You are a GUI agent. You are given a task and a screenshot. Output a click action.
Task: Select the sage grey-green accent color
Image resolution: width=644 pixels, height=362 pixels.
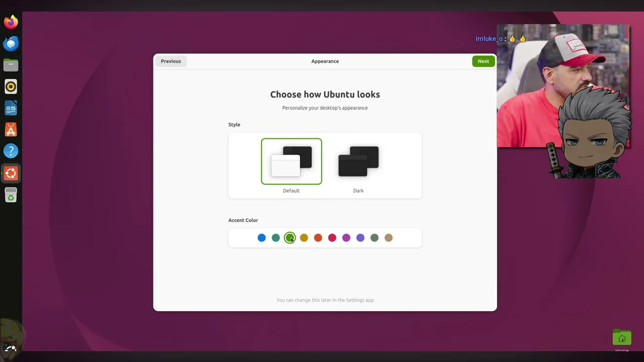tap(374, 238)
